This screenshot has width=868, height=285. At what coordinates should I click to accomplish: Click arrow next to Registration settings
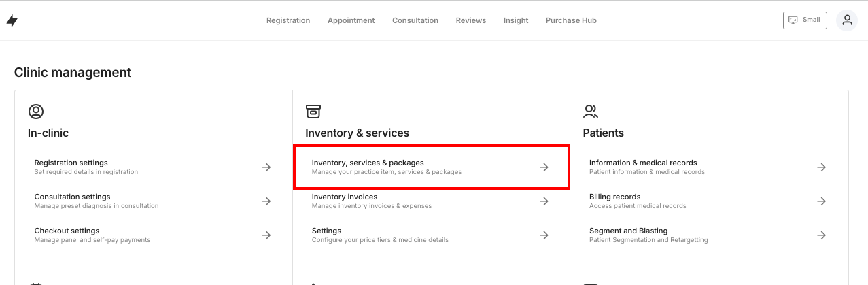266,167
